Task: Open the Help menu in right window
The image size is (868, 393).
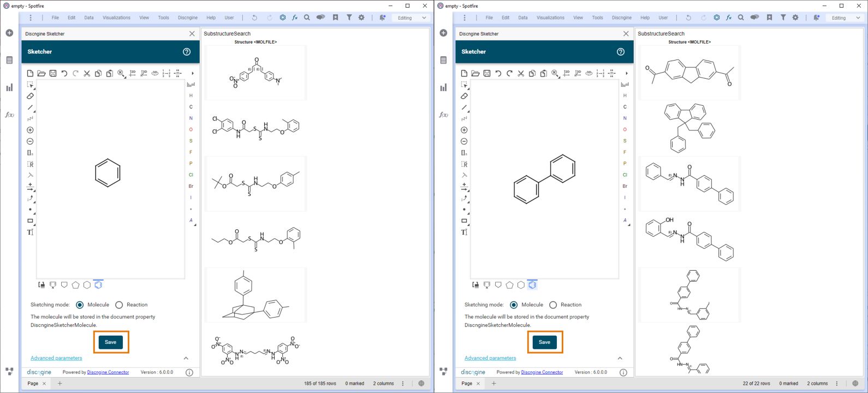Action: pos(645,17)
